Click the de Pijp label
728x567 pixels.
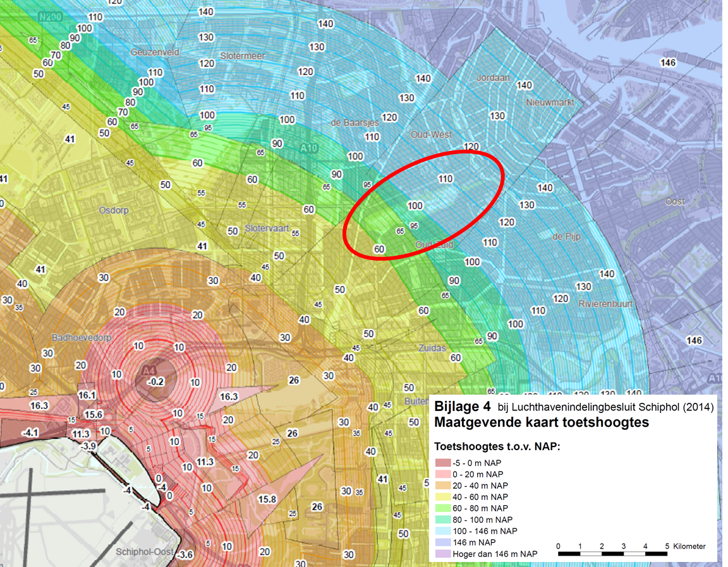click(x=566, y=237)
